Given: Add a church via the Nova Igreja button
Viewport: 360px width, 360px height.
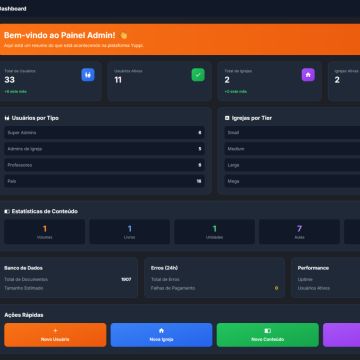Looking at the screenshot, I should coord(161,335).
